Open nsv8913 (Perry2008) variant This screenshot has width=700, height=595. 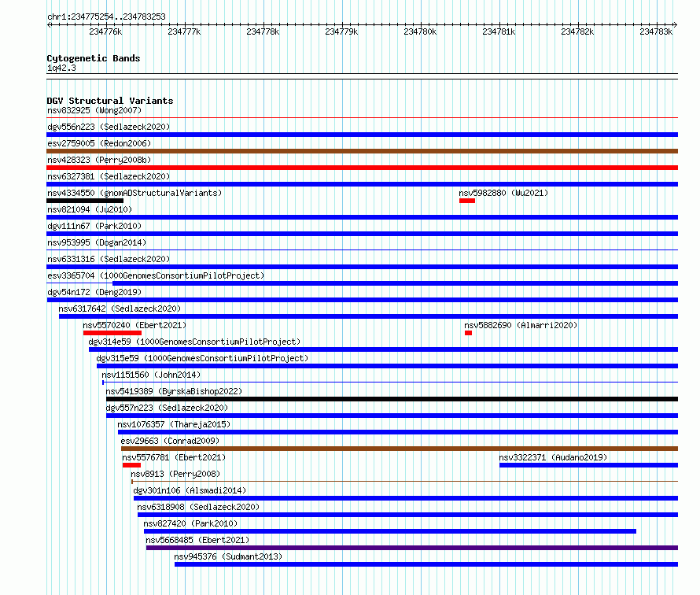(x=175, y=474)
